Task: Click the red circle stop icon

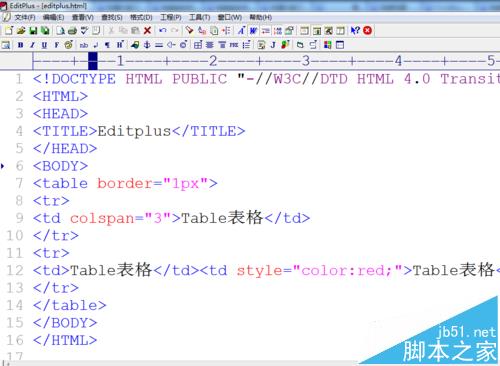Action: (367, 31)
